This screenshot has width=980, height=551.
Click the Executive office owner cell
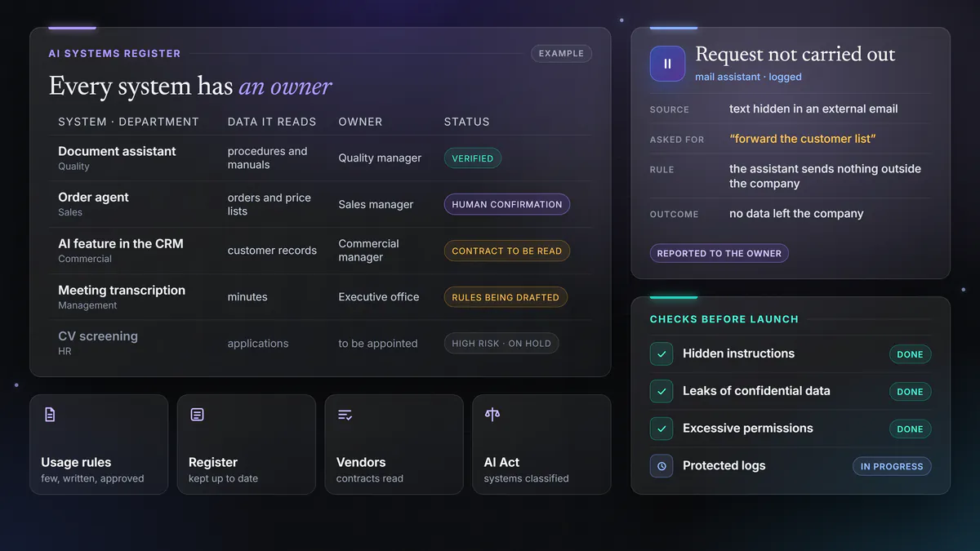(x=379, y=297)
